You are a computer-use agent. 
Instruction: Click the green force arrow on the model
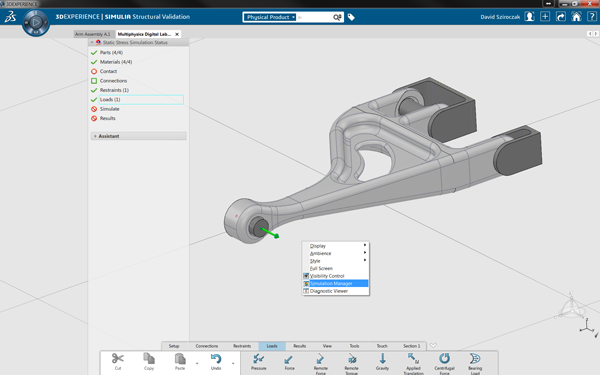coord(271,233)
